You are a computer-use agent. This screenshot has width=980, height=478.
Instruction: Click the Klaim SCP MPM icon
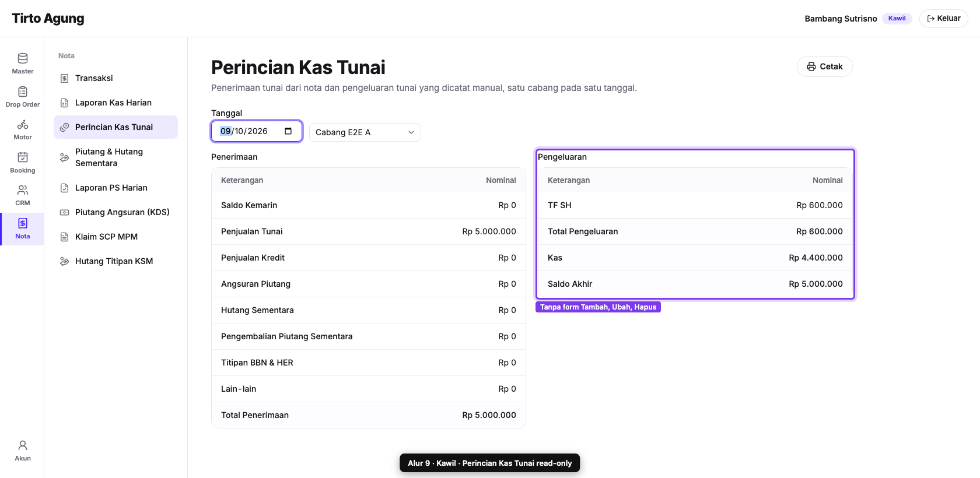pyautogui.click(x=65, y=237)
